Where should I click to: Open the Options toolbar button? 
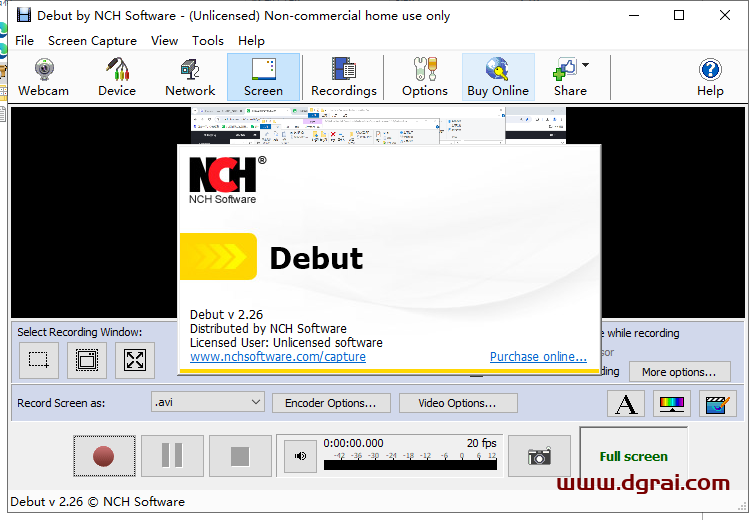pos(425,77)
